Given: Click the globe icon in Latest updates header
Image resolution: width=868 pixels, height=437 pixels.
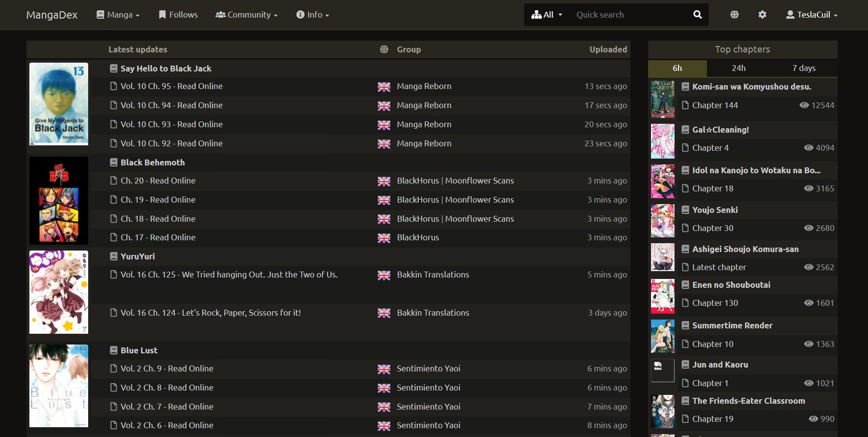Looking at the screenshot, I should pyautogui.click(x=384, y=49).
